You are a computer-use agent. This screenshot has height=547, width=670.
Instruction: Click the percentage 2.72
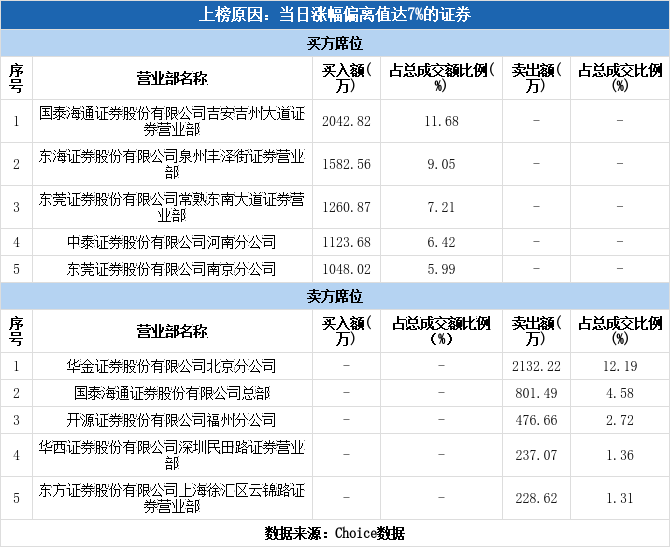[620, 420]
